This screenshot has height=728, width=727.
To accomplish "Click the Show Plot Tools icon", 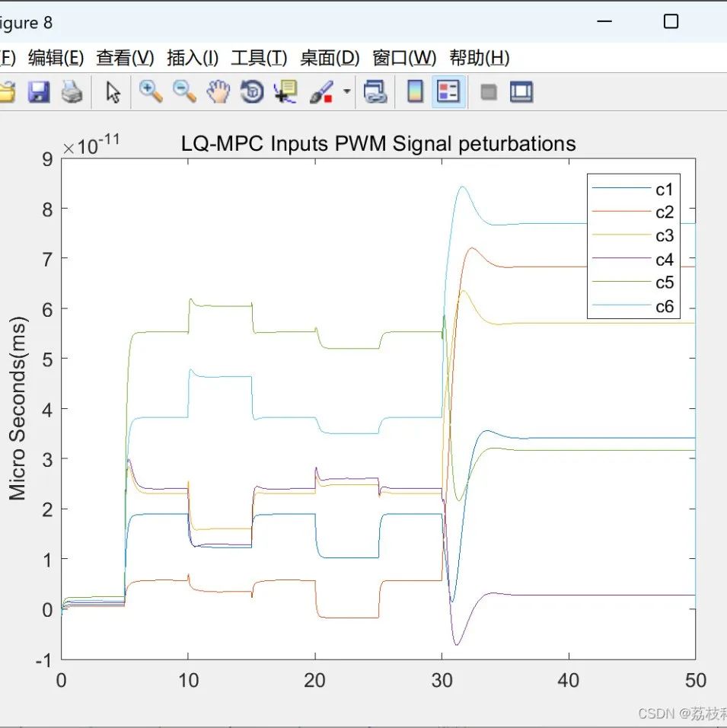I will (521, 91).
